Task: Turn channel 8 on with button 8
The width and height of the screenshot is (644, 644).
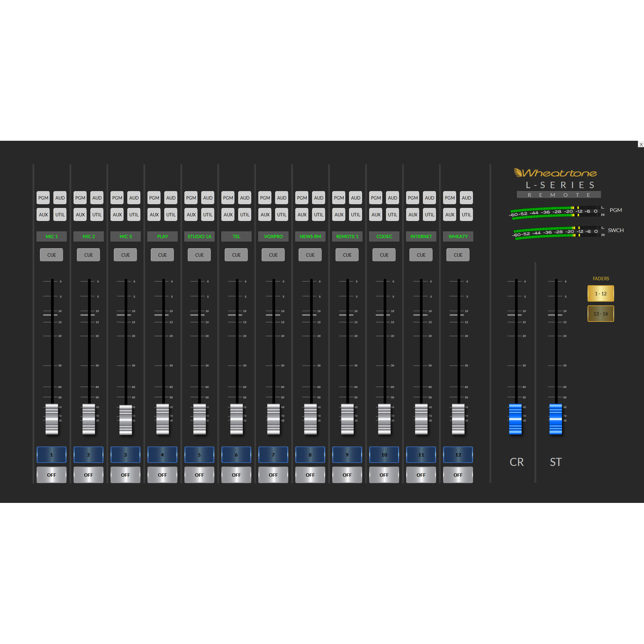Action: tap(310, 455)
